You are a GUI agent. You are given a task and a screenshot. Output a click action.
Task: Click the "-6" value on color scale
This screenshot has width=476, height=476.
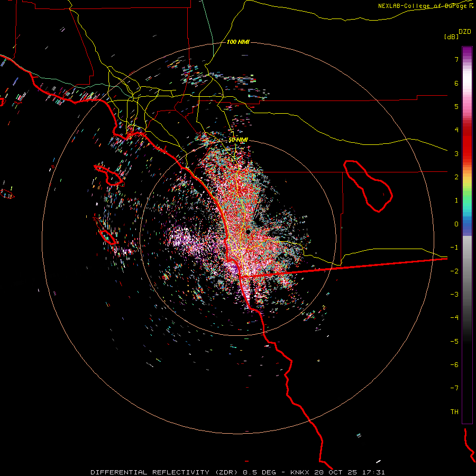pos(454,365)
